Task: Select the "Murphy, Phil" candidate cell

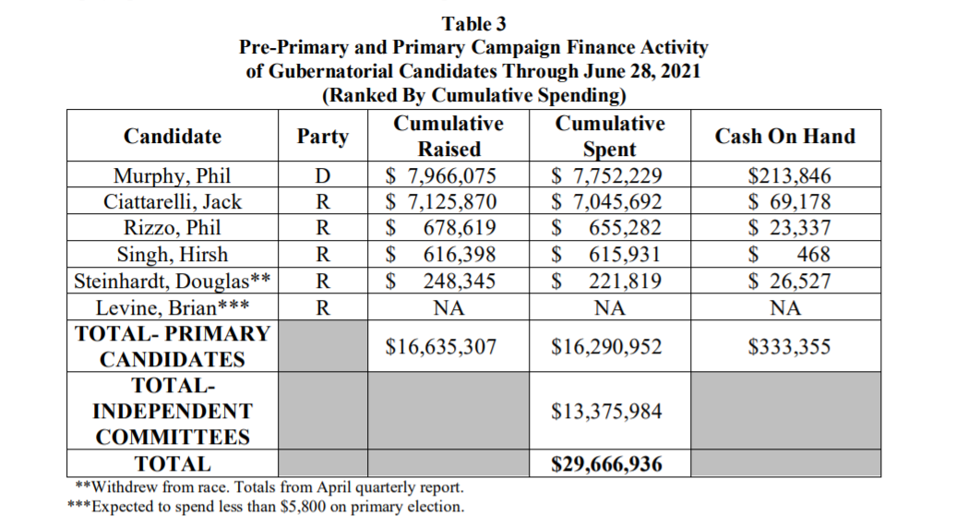Action: [173, 176]
